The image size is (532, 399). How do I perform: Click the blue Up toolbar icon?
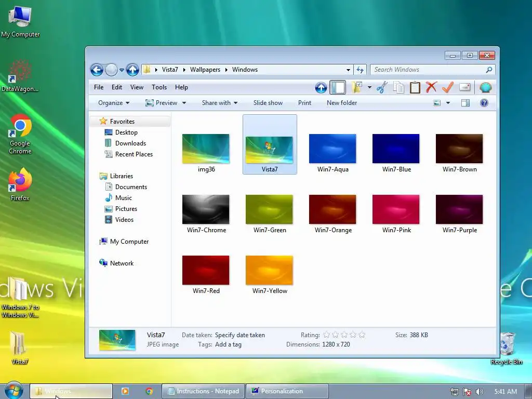click(321, 87)
